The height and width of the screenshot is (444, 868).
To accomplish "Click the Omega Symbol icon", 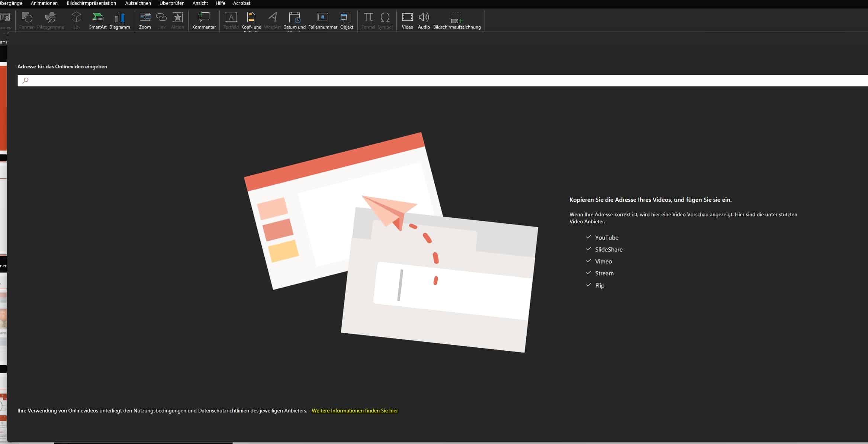I will (x=385, y=17).
